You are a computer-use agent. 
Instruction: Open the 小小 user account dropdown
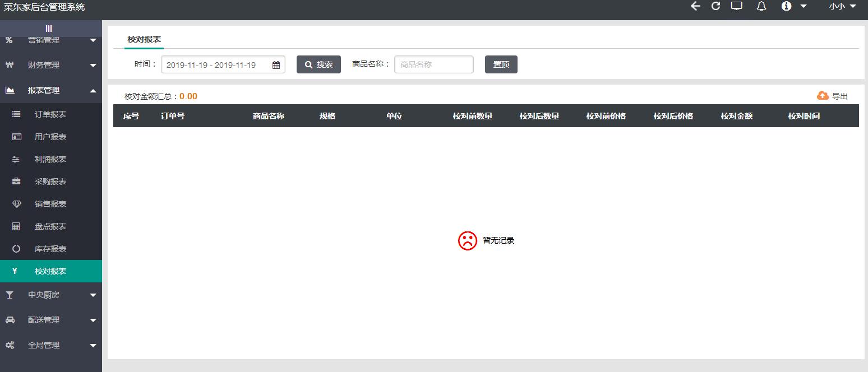[x=841, y=7]
